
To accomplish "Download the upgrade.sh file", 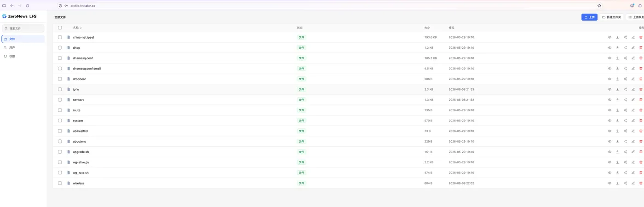I will tap(617, 152).
